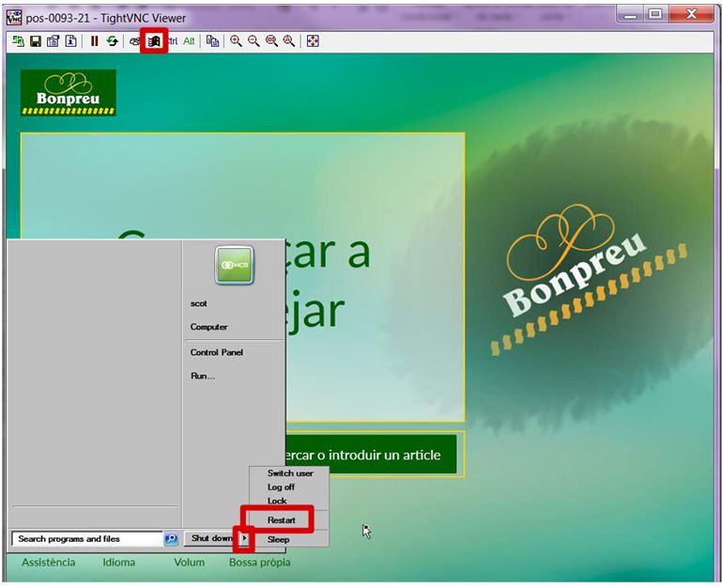This screenshot has height=588, width=722.
Task: Send Ctrl+Esc with the Windows flag icon
Action: click(154, 41)
